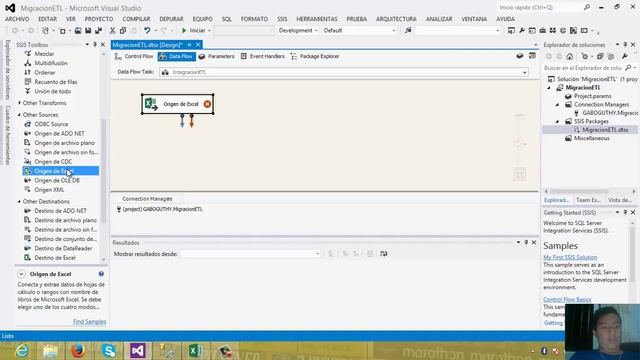640x360 pixels.
Task: Click zoom-to-fit icon on design canvas
Action: tap(520, 175)
